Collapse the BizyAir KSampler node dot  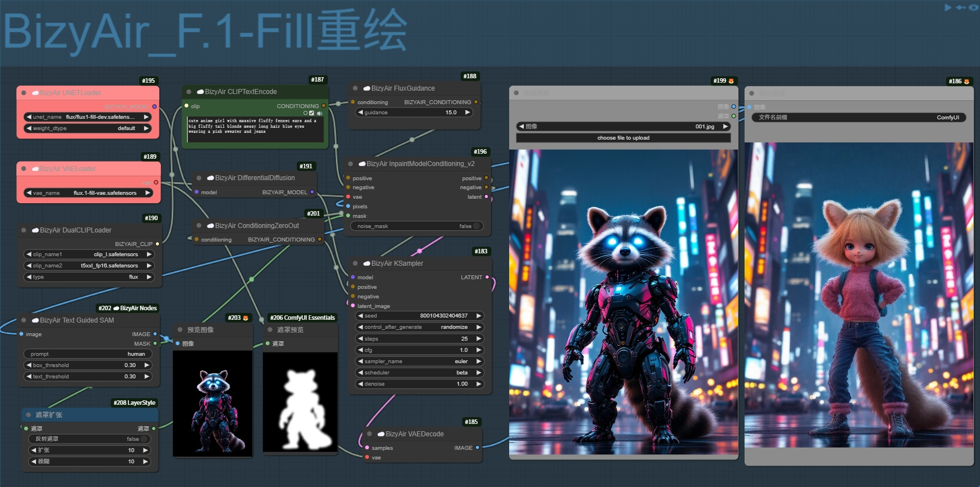[355, 263]
